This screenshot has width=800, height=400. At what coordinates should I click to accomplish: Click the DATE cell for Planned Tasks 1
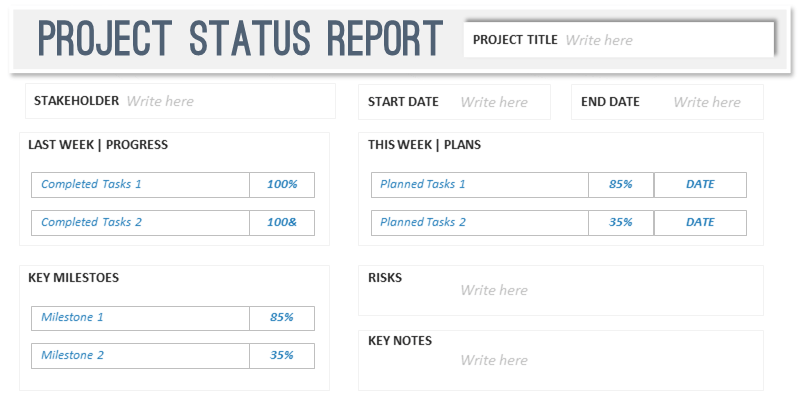[x=700, y=185]
